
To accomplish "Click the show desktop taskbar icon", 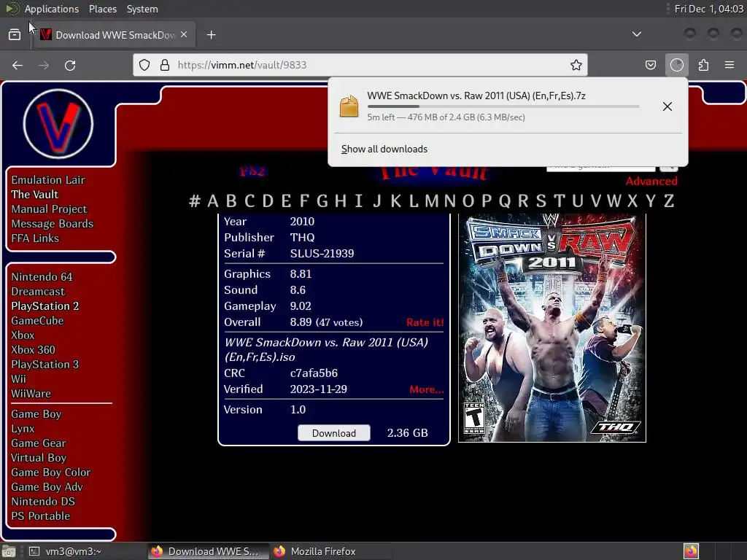I will 9,551.
